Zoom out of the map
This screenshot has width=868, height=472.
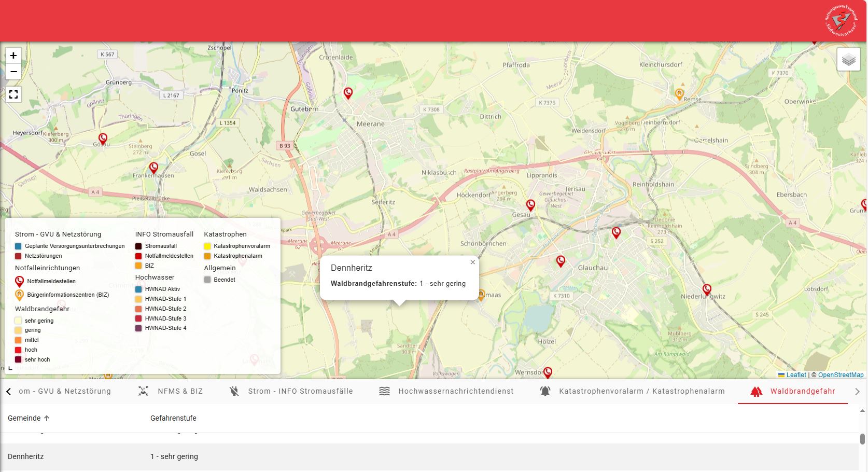tap(13, 72)
